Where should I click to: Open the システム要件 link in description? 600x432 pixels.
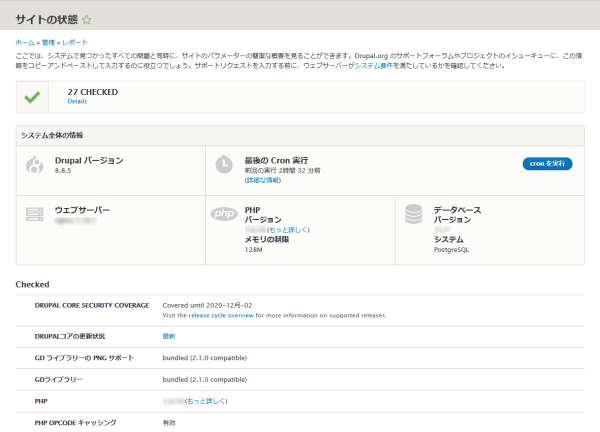point(372,66)
